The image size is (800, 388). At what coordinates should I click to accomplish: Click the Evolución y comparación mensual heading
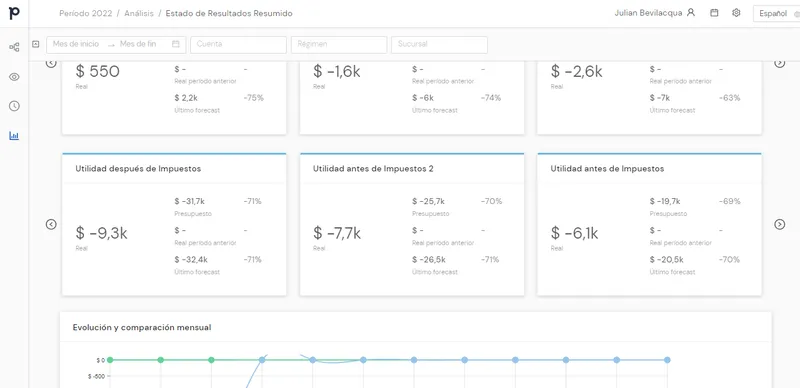(142, 328)
